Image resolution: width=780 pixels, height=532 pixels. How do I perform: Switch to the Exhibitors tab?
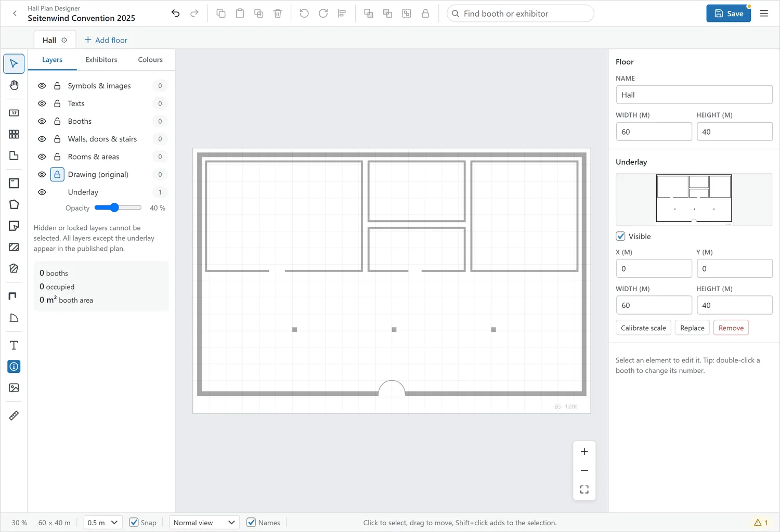(x=101, y=60)
